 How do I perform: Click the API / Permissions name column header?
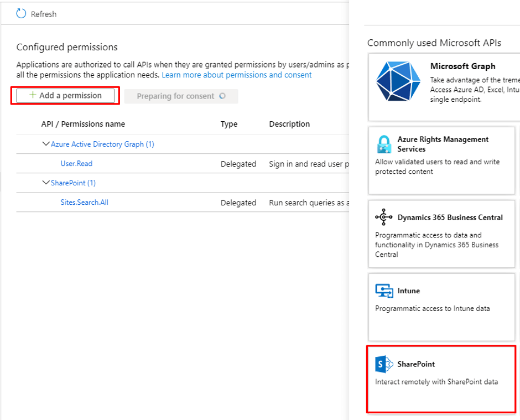(83, 124)
